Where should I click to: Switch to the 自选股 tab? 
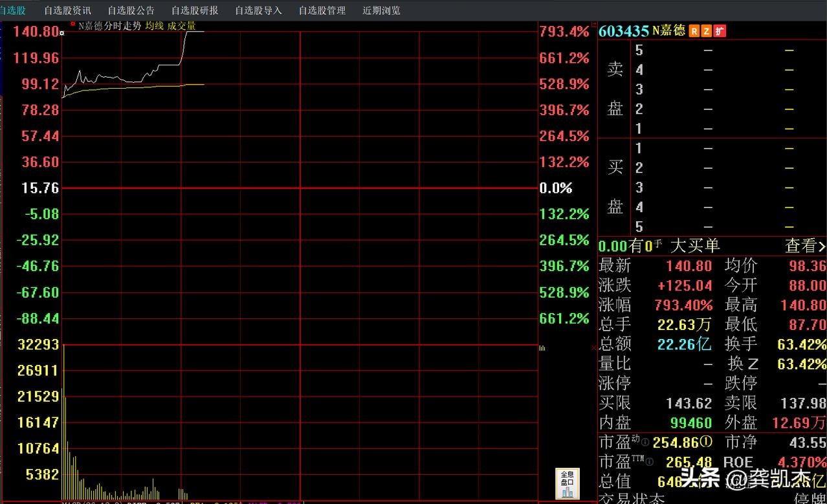(x=13, y=10)
